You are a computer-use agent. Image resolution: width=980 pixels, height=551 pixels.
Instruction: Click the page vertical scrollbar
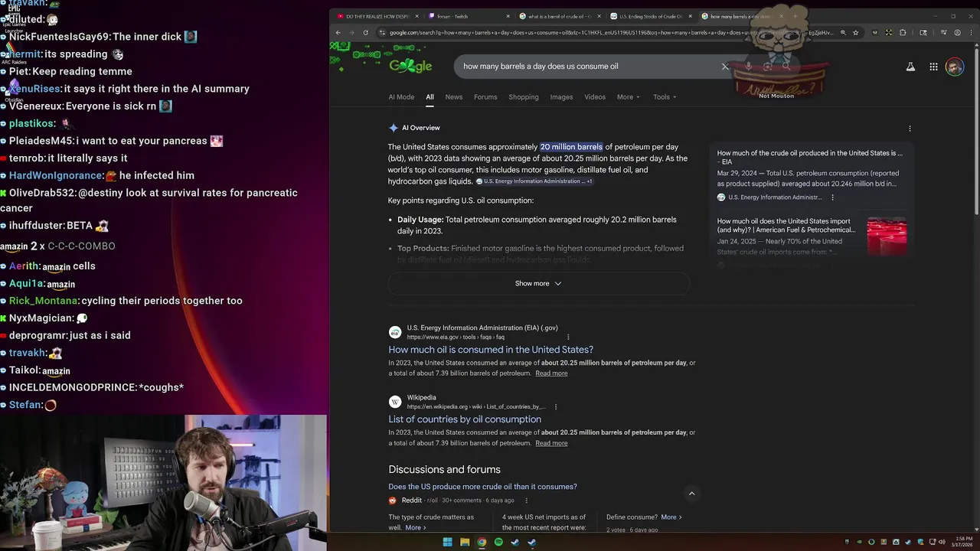click(x=976, y=130)
